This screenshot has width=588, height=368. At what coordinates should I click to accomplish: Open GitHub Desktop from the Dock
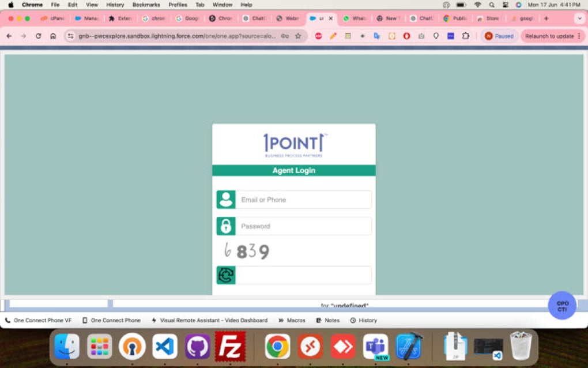[x=197, y=346]
